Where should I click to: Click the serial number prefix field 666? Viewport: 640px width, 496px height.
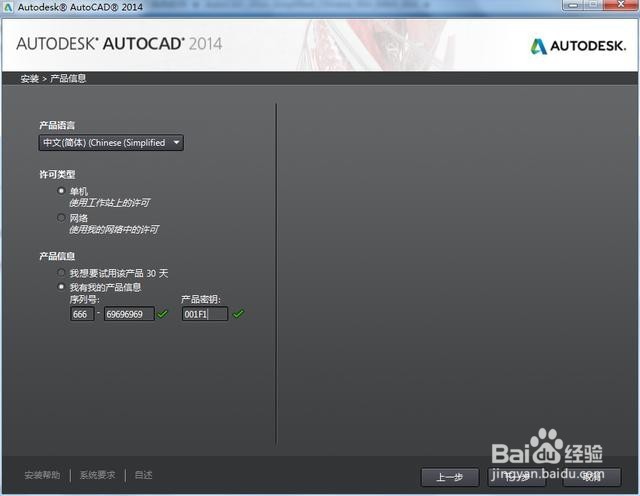pos(82,314)
